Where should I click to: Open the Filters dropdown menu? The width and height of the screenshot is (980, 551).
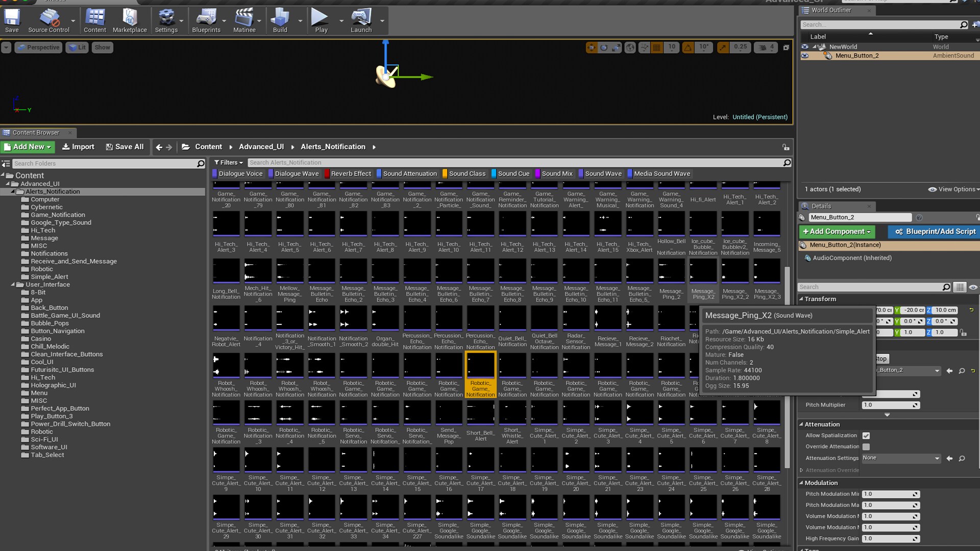tap(228, 163)
